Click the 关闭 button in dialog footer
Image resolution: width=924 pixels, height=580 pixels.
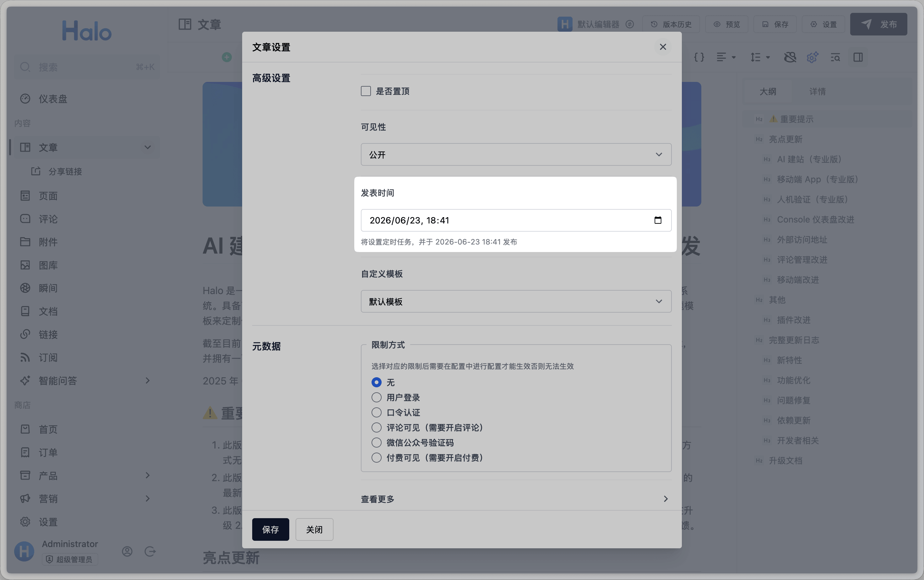(x=314, y=529)
